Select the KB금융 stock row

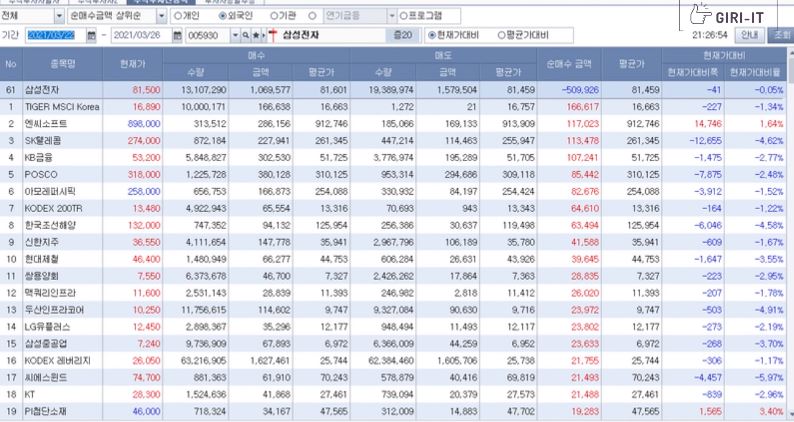(393, 158)
